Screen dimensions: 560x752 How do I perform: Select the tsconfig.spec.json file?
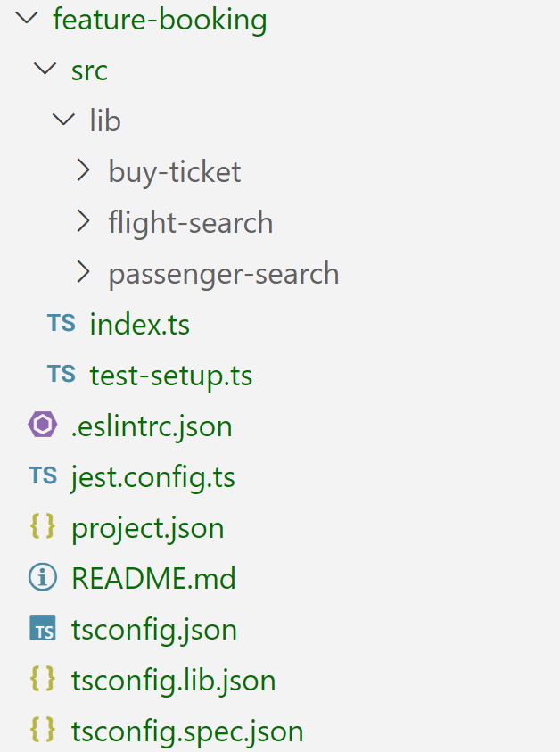[x=187, y=732]
